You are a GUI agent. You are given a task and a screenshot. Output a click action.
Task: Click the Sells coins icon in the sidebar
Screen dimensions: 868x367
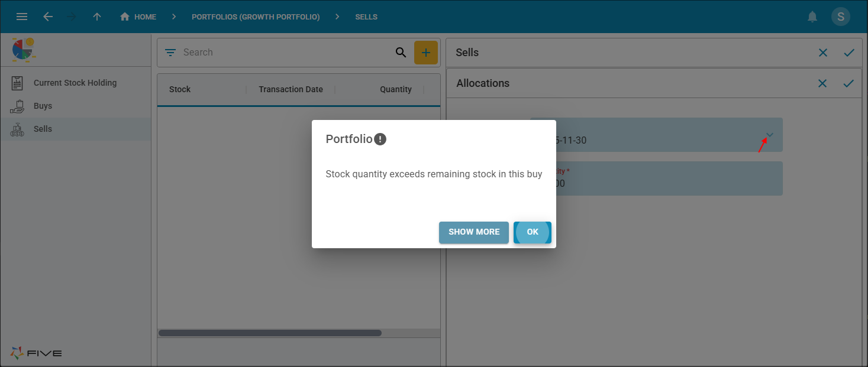click(18, 129)
